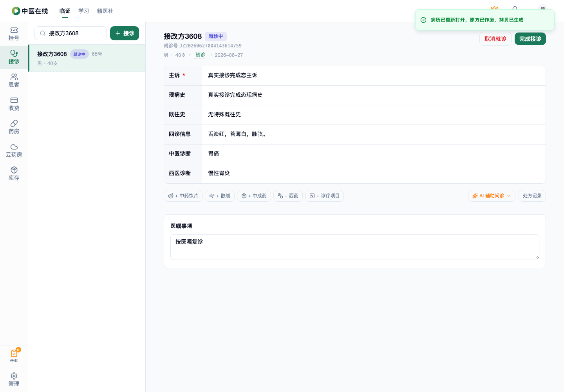
Task: Click the green + 接诊 button
Action: [125, 33]
